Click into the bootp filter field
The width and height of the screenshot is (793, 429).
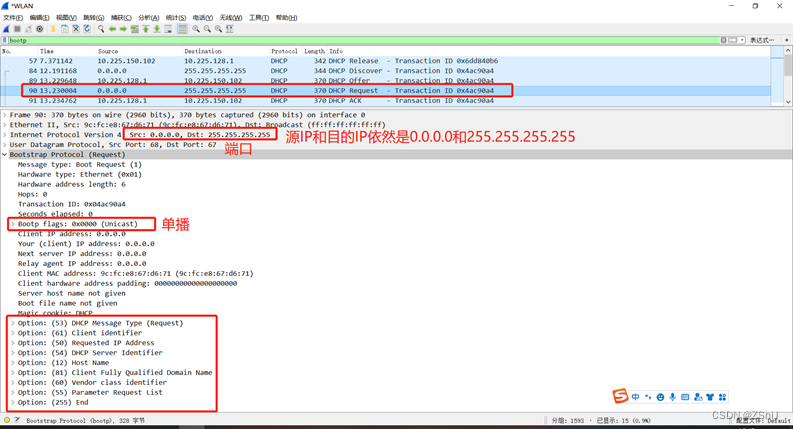[364, 40]
